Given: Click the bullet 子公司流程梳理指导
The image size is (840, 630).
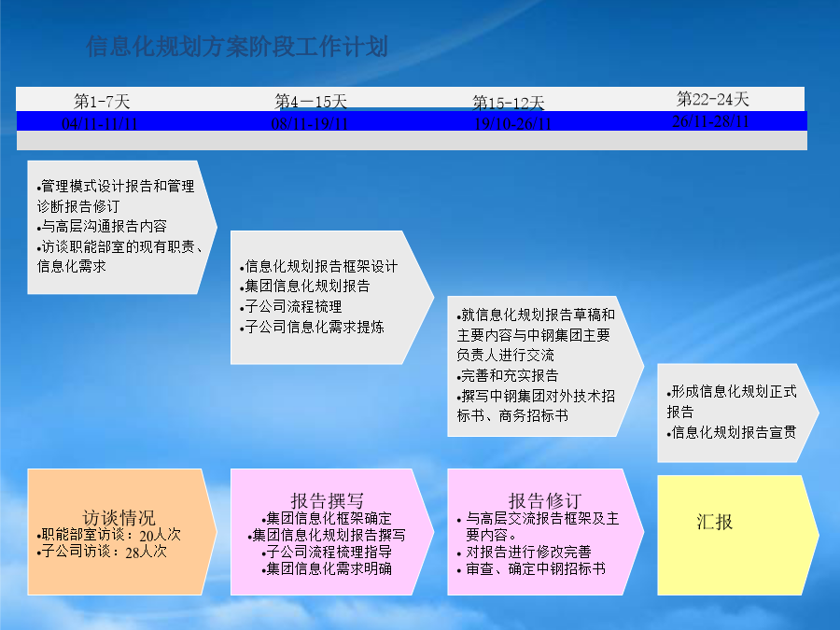Looking at the screenshot, I should (x=327, y=552).
